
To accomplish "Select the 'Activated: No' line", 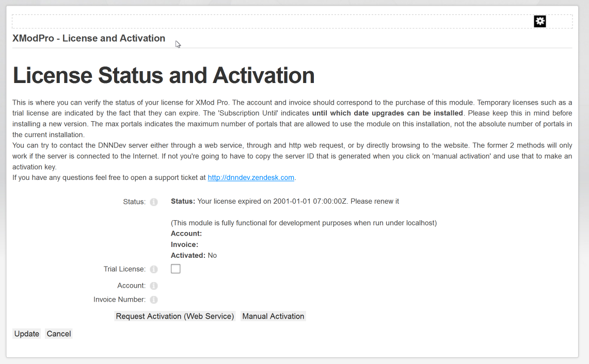I will [194, 255].
